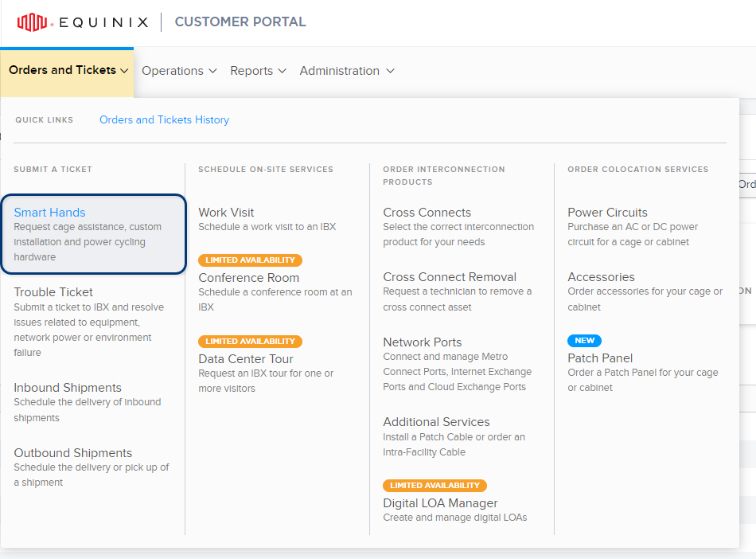Viewport: 756px width, 559px height.
Task: Request a Data Center Tour
Action: (245, 359)
